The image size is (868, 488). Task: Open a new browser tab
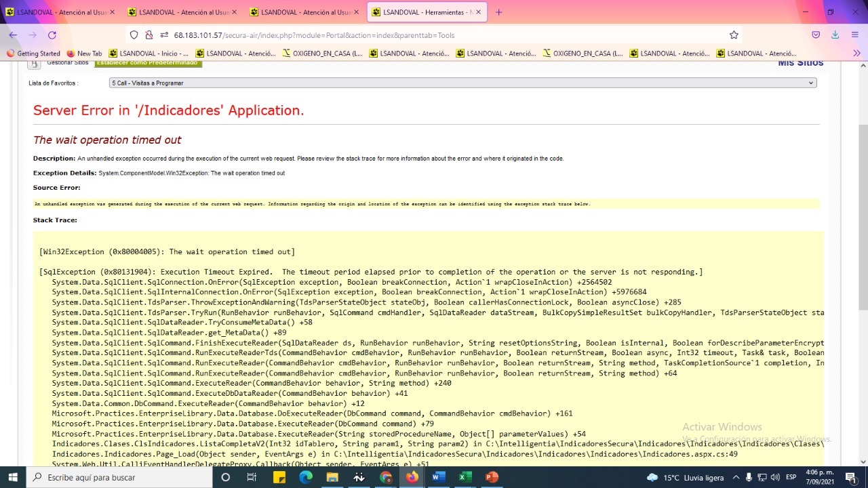click(x=498, y=12)
